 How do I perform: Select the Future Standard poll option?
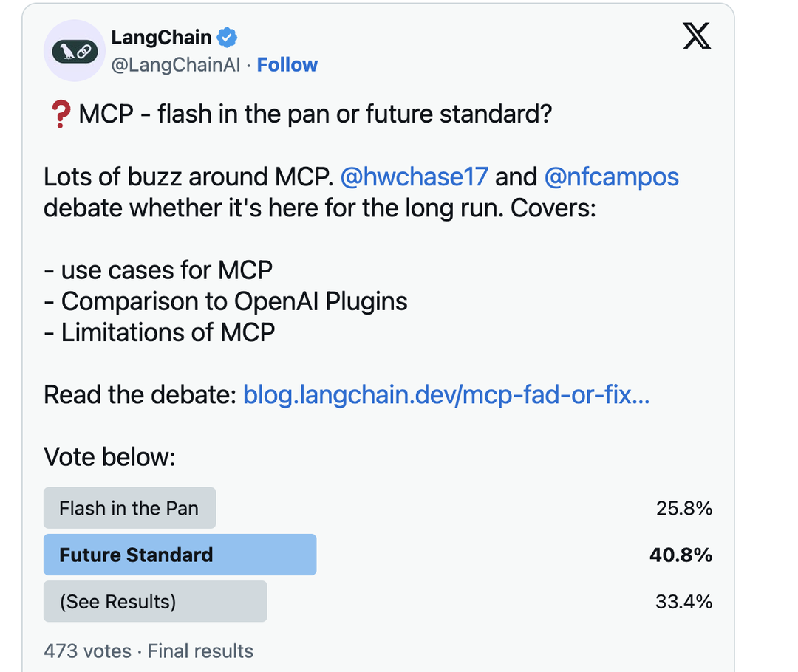tap(180, 555)
